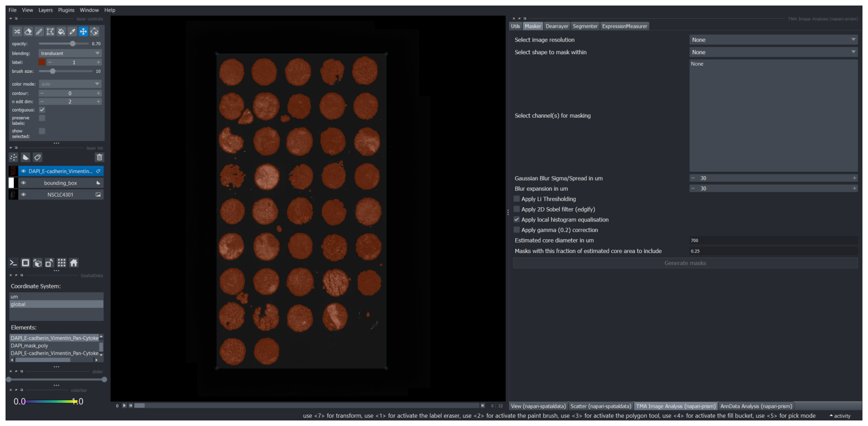Enable preserve labels
Screen dimensions: 868x426
42,118
